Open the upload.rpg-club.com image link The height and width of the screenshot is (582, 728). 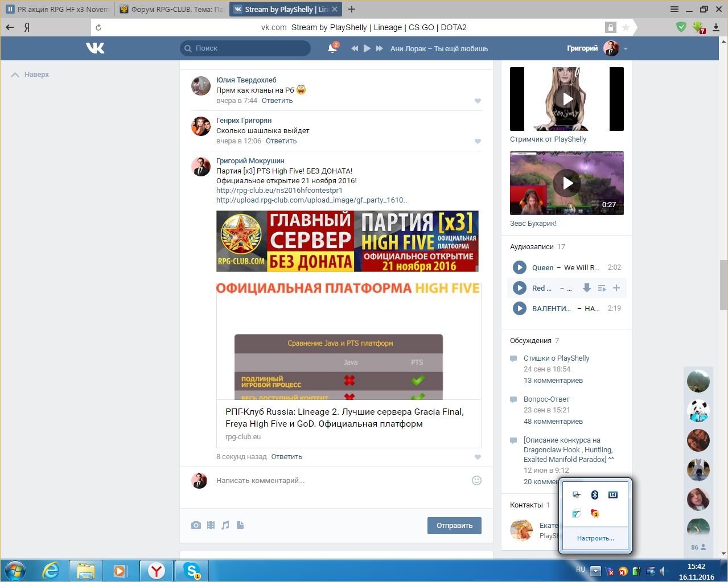pos(311,200)
